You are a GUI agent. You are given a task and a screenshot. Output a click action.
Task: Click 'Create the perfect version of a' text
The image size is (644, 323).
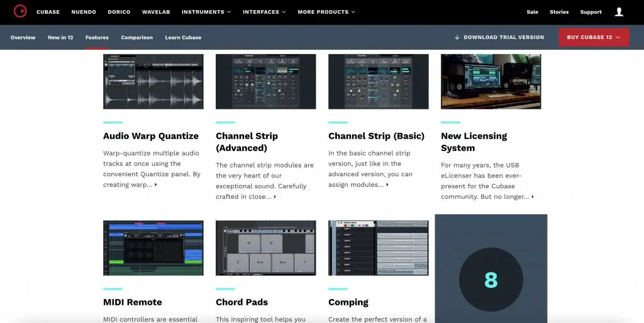click(377, 319)
